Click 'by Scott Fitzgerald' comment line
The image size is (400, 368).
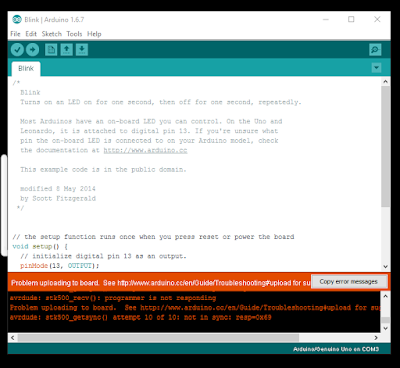pyautogui.click(x=58, y=198)
